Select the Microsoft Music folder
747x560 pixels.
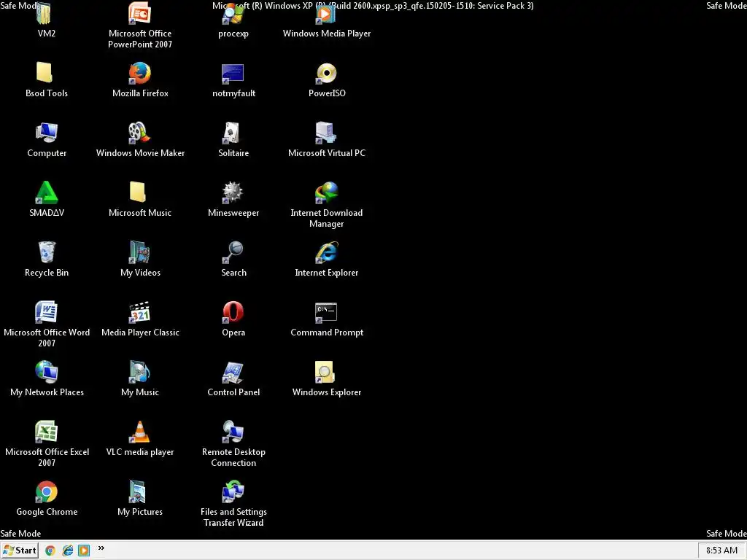[x=138, y=192]
